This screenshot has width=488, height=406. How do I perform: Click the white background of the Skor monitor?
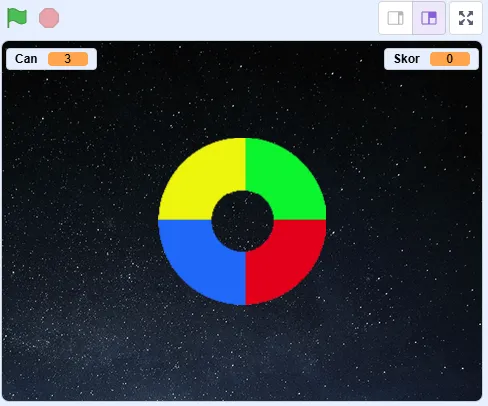[x=424, y=59]
